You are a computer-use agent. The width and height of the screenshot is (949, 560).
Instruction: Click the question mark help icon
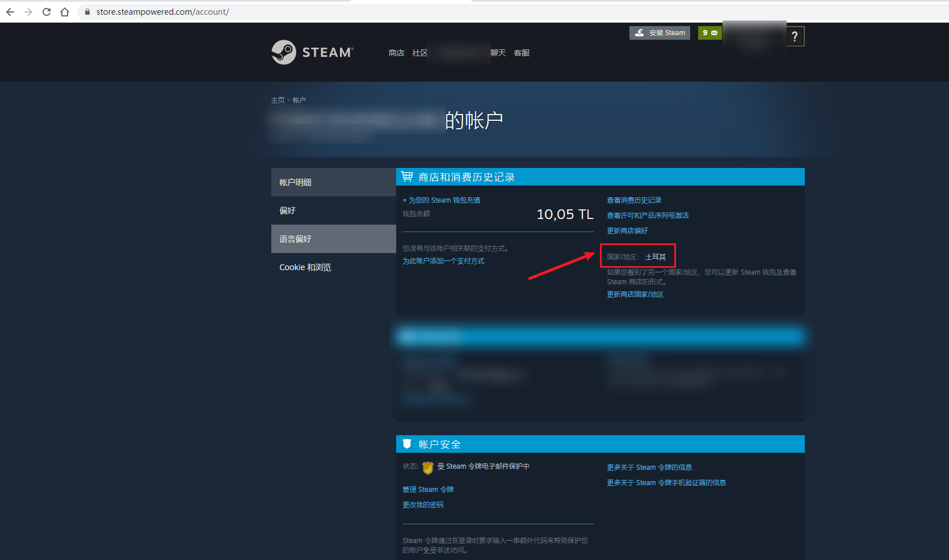click(x=795, y=36)
